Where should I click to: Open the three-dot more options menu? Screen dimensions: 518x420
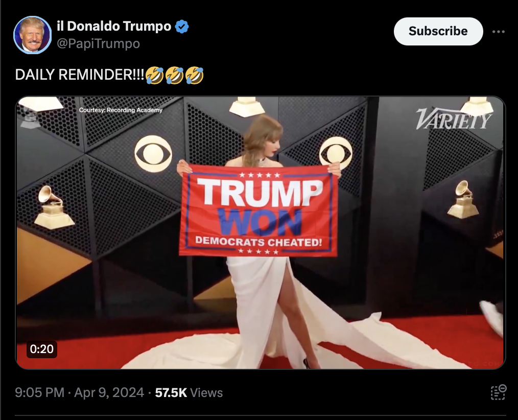click(x=498, y=32)
